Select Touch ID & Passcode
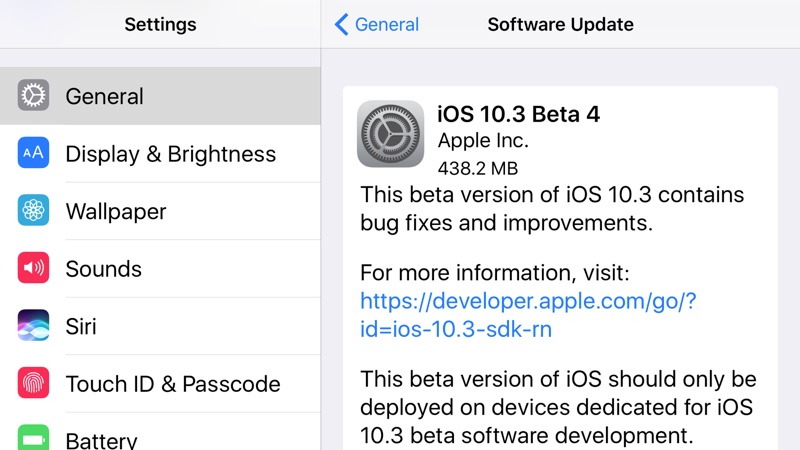 tap(173, 383)
